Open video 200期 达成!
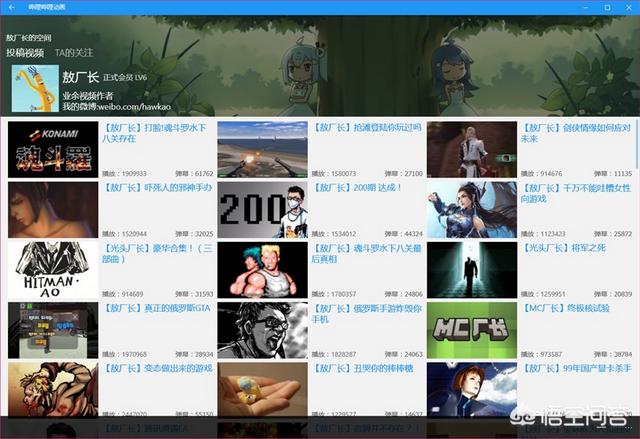Image resolution: width=640 pixels, height=439 pixels. pos(357,188)
